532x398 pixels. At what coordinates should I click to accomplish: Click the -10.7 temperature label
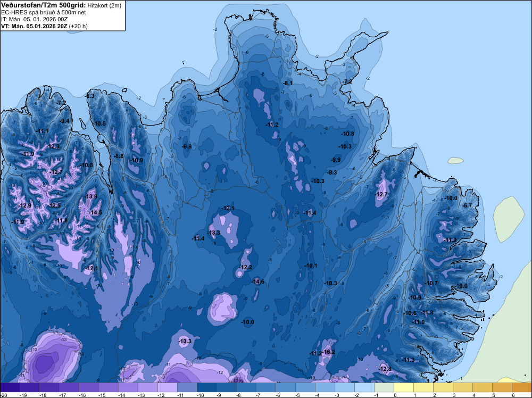(x=431, y=283)
